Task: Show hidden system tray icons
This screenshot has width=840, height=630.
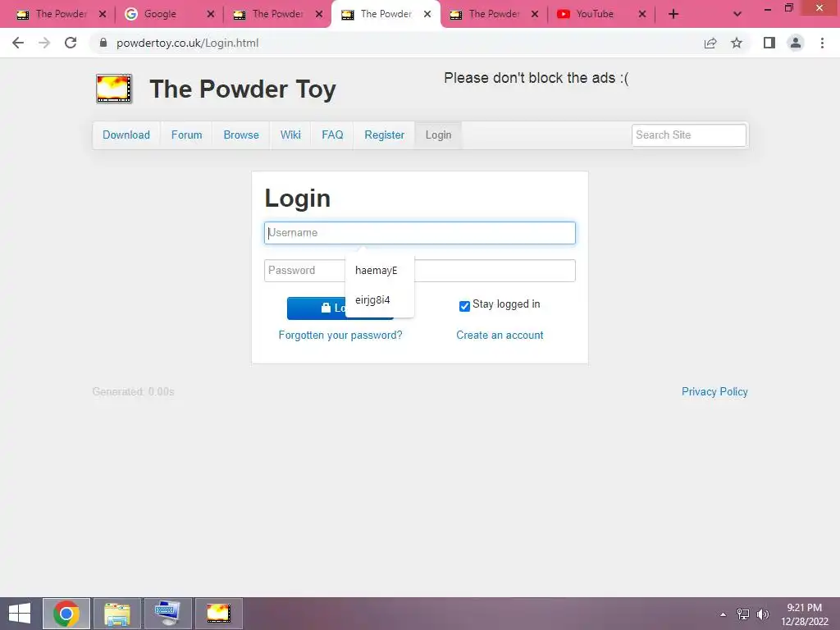Action: (724, 614)
